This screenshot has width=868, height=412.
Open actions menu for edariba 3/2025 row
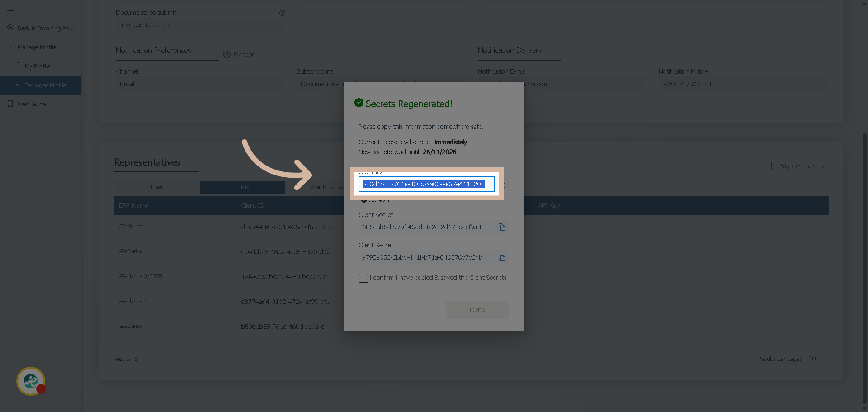(623, 277)
